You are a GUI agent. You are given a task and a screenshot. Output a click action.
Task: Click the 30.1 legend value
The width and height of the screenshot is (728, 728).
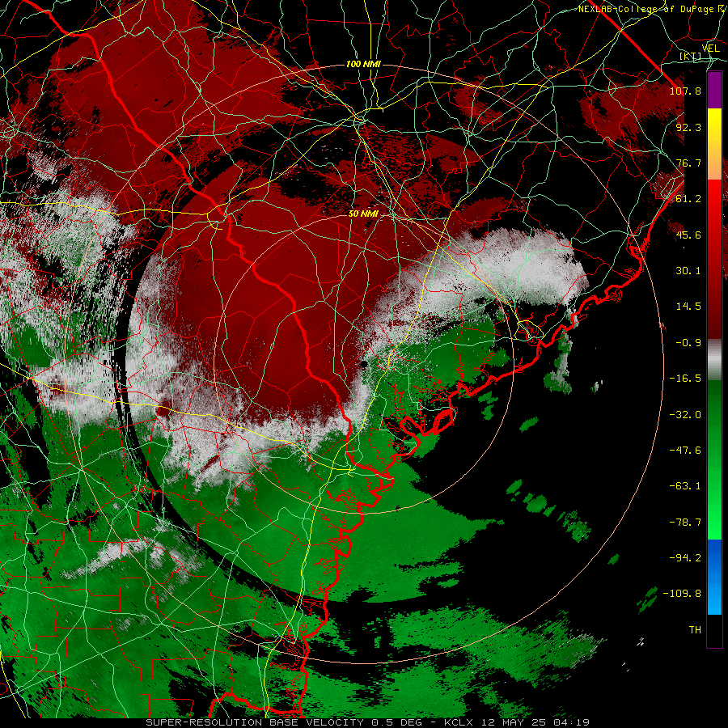(688, 271)
